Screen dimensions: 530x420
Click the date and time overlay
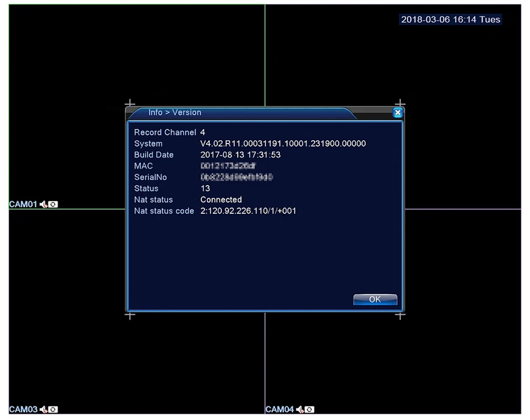coord(451,19)
